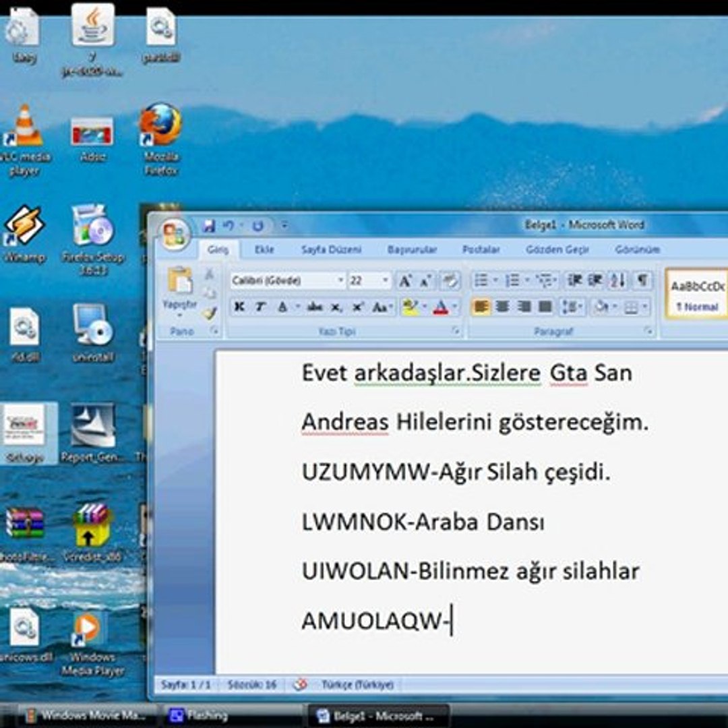The width and height of the screenshot is (728, 728).
Task: Toggle the paragraph marks ¶ icon
Action: pos(642,280)
